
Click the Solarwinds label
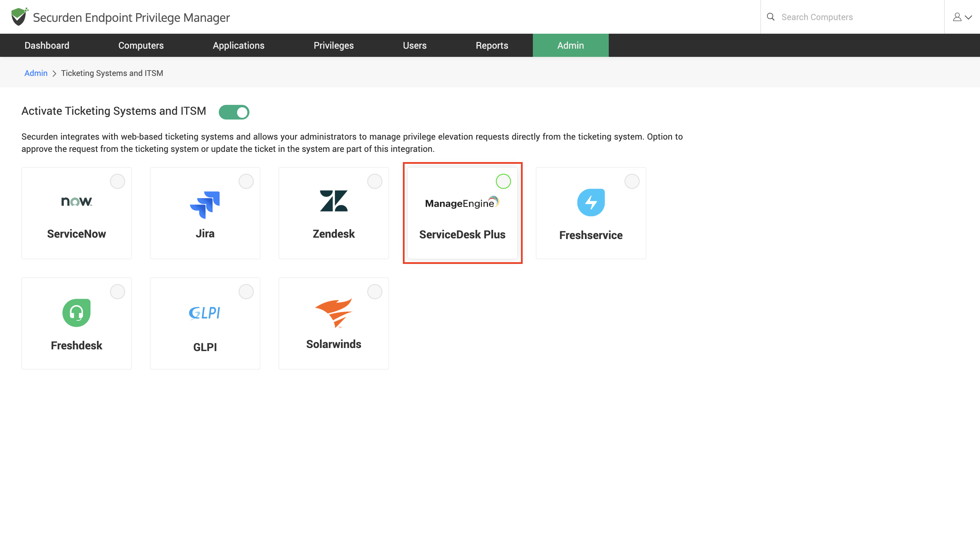tap(333, 344)
